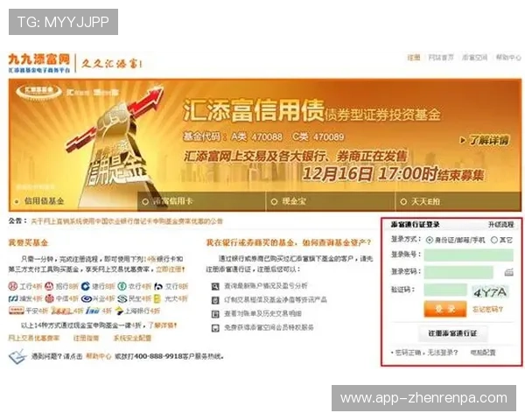Go to 网站首页 in top navigation
The image size is (525, 420).
(441, 57)
